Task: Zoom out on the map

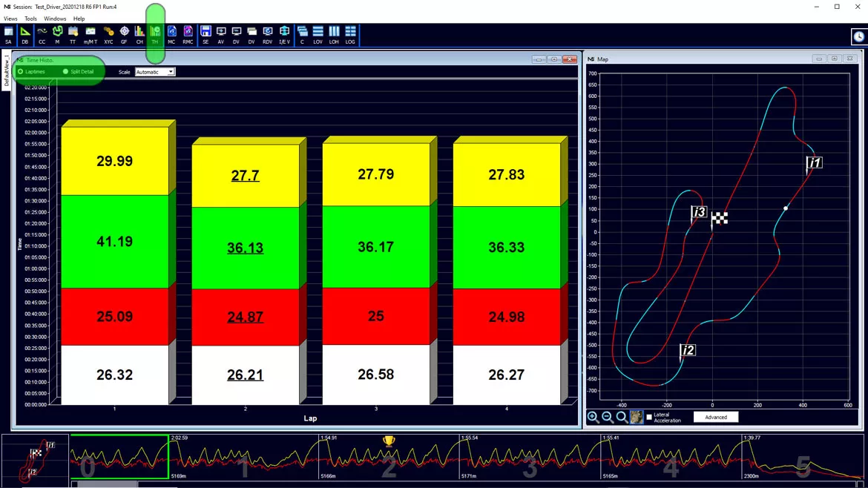Action: point(608,418)
